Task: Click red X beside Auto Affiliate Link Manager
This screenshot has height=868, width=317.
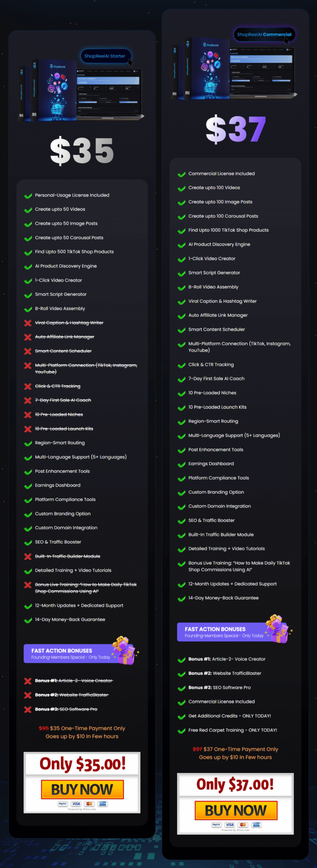Action: (x=28, y=337)
